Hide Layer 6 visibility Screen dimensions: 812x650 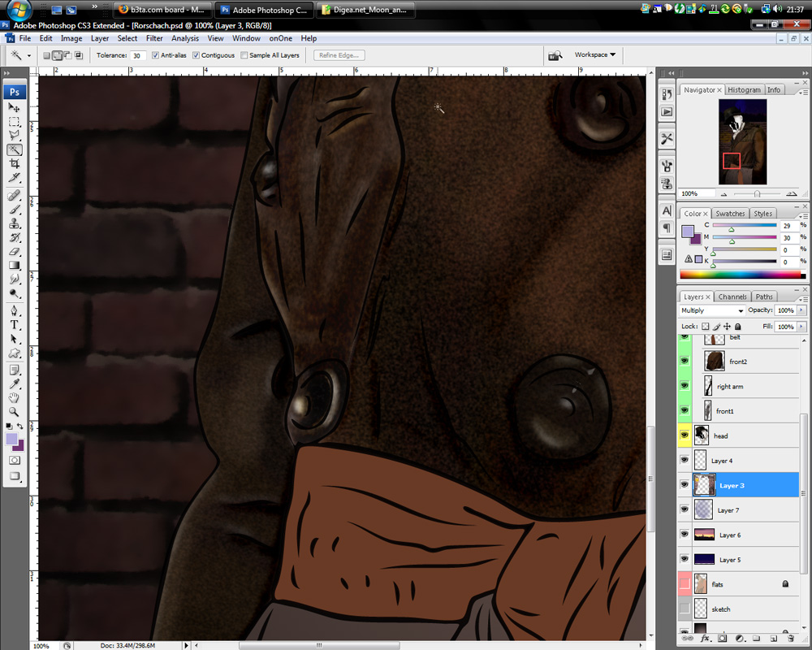click(x=685, y=535)
